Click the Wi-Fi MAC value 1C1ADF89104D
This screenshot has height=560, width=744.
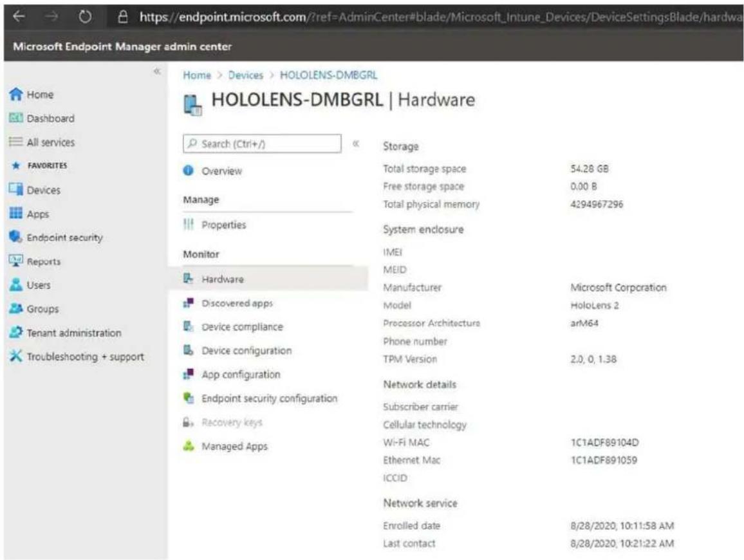(x=604, y=442)
